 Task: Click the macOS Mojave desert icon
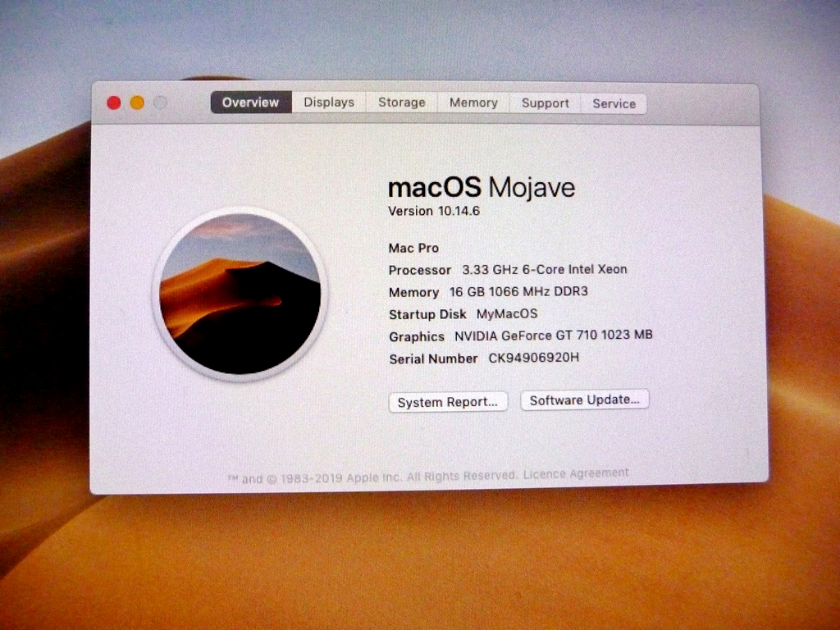[240, 294]
